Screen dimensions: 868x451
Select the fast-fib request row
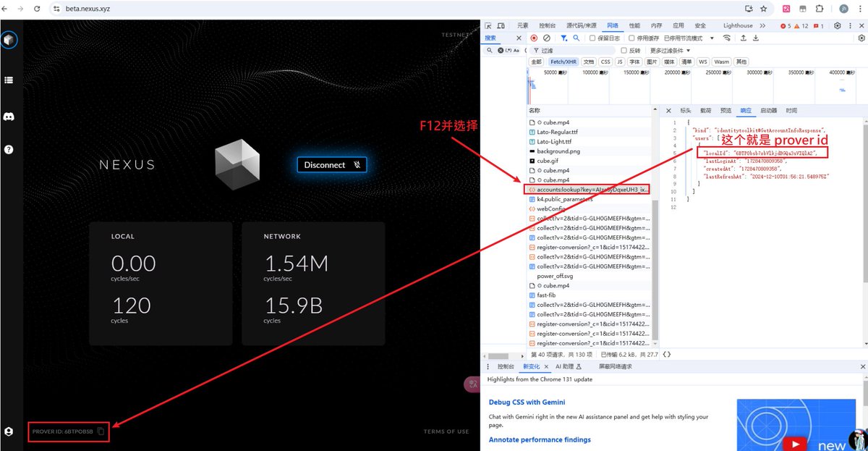click(x=590, y=295)
